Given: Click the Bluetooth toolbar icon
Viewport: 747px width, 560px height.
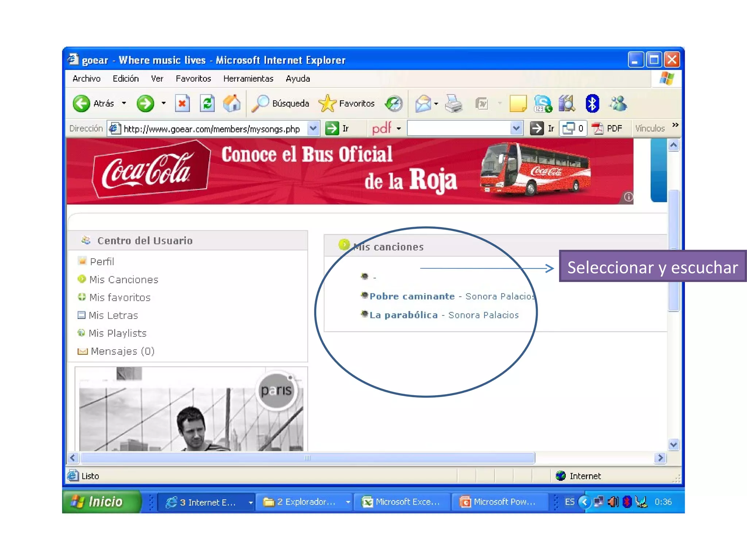Looking at the screenshot, I should 592,104.
